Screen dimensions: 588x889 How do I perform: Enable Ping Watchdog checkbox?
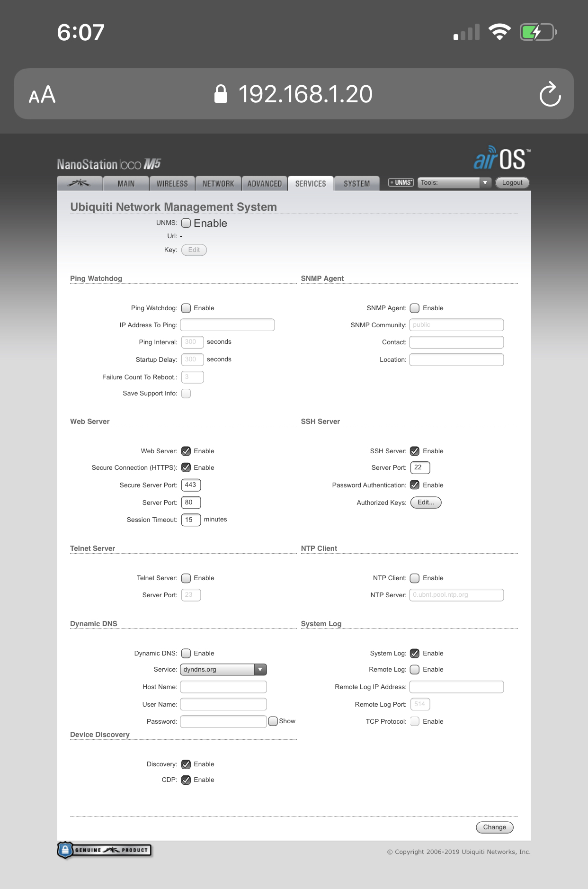186,308
